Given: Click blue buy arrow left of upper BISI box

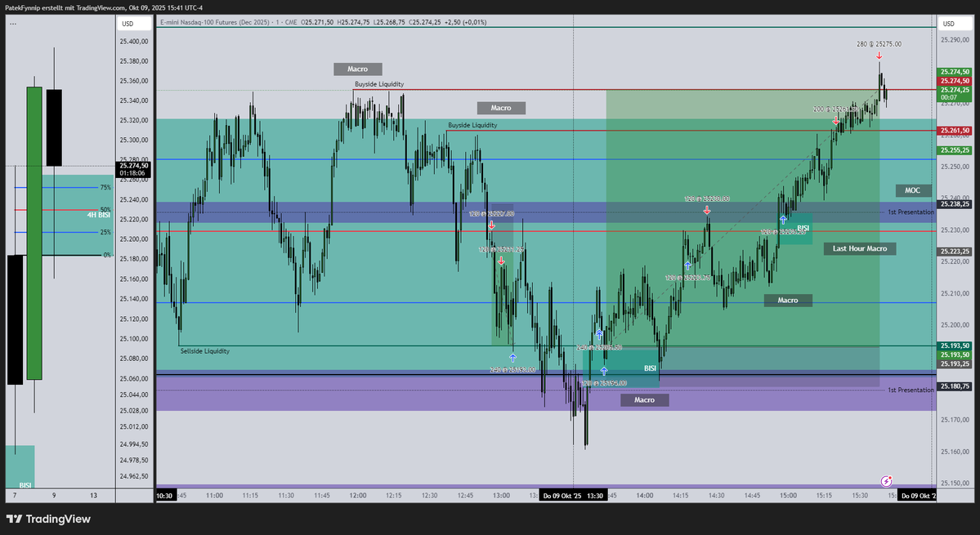Looking at the screenshot, I should click(x=783, y=220).
